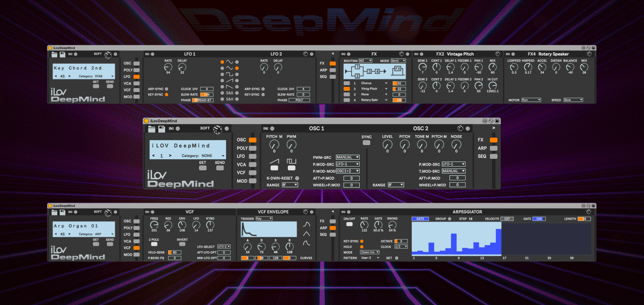Click Arpeggiator step pattern graph
Screen dimensions: 644x305
(501, 239)
